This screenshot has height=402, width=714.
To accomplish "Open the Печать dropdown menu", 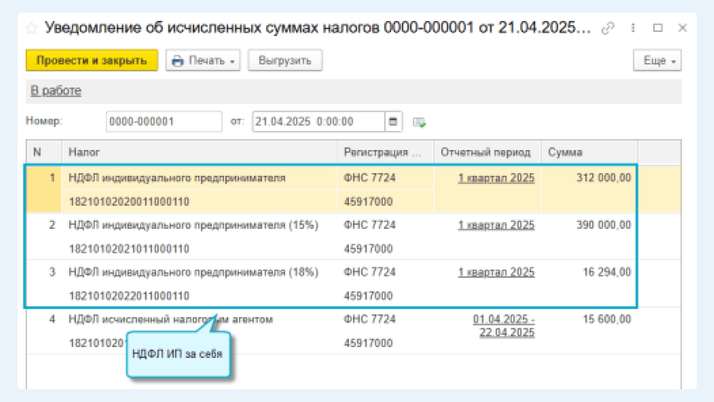I will pyautogui.click(x=203, y=61).
